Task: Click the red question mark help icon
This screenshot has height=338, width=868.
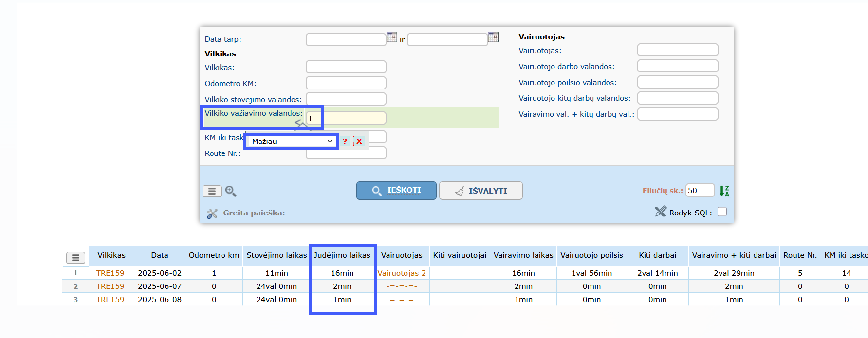Action: (345, 141)
